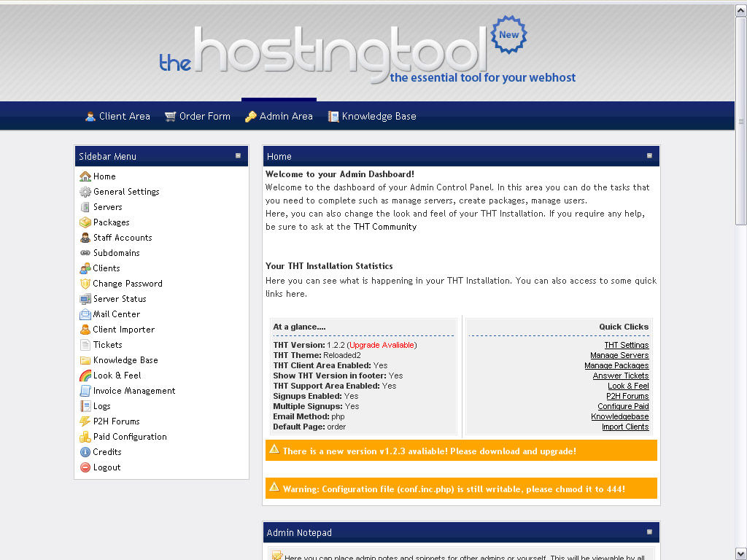The height and width of the screenshot is (560, 747).
Task: Open the Import Clients quick link
Action: pyautogui.click(x=624, y=427)
